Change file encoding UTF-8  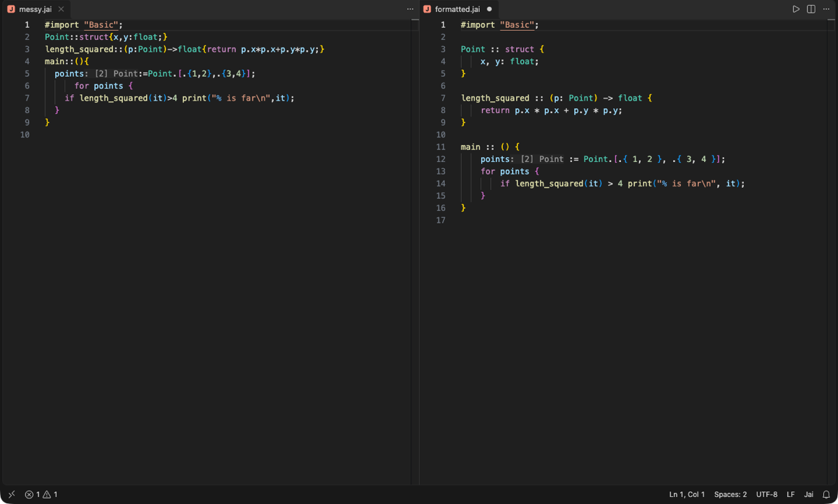pyautogui.click(x=767, y=494)
